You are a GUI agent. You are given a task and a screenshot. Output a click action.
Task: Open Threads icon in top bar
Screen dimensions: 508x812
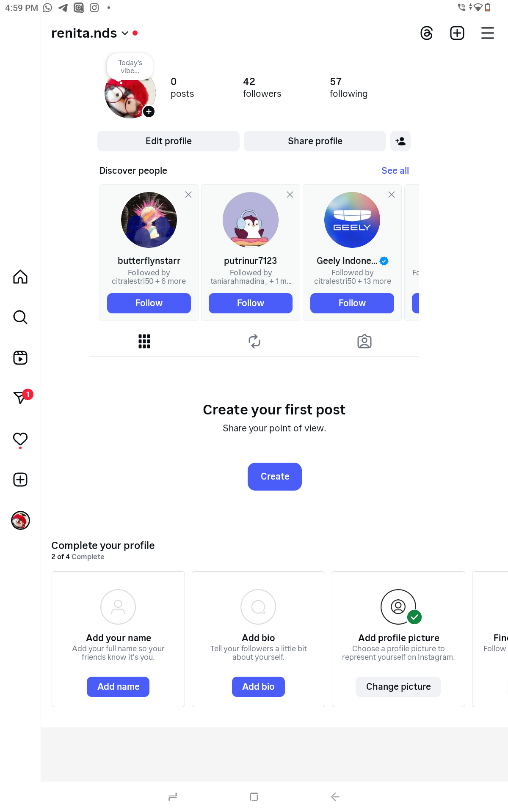coord(426,33)
